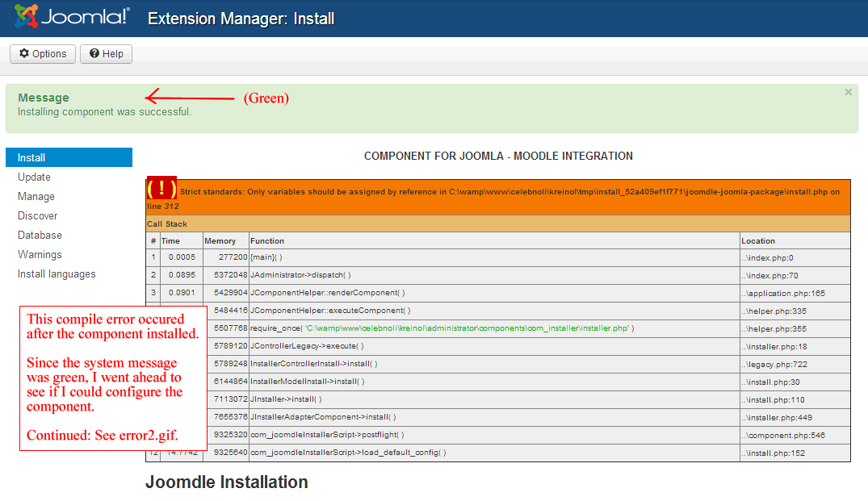Open the Discover sidebar item
Image resolution: width=868 pixels, height=501 pixels.
(38, 215)
